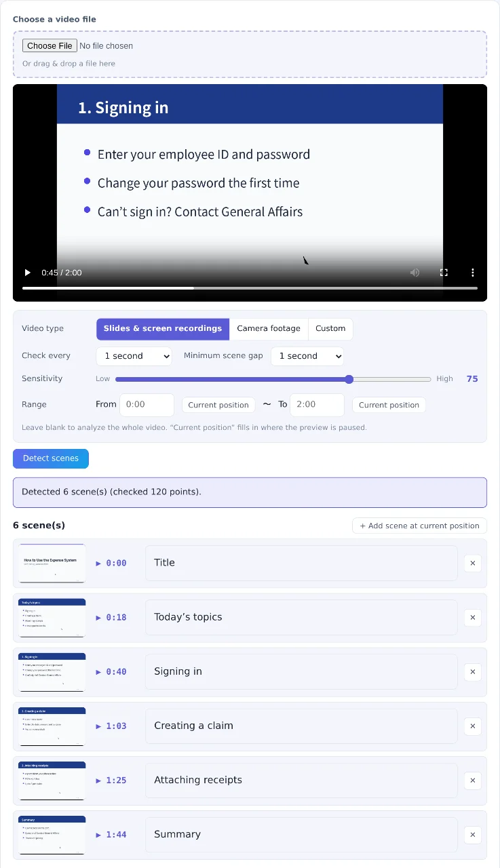Enter fullscreen on the video player
This screenshot has height=868, width=500.
click(444, 273)
